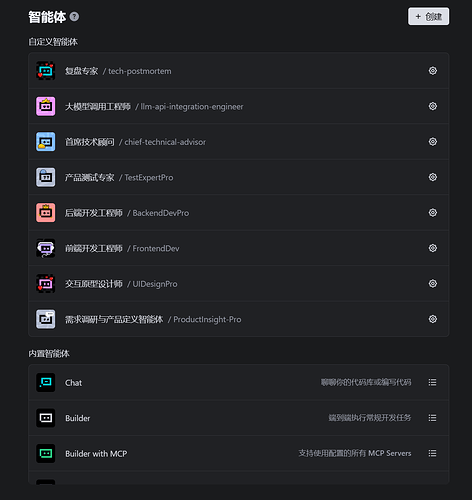The image size is (472, 500).
Task: Open settings gear for tech-postmortem agent
Action: pyautogui.click(x=432, y=71)
